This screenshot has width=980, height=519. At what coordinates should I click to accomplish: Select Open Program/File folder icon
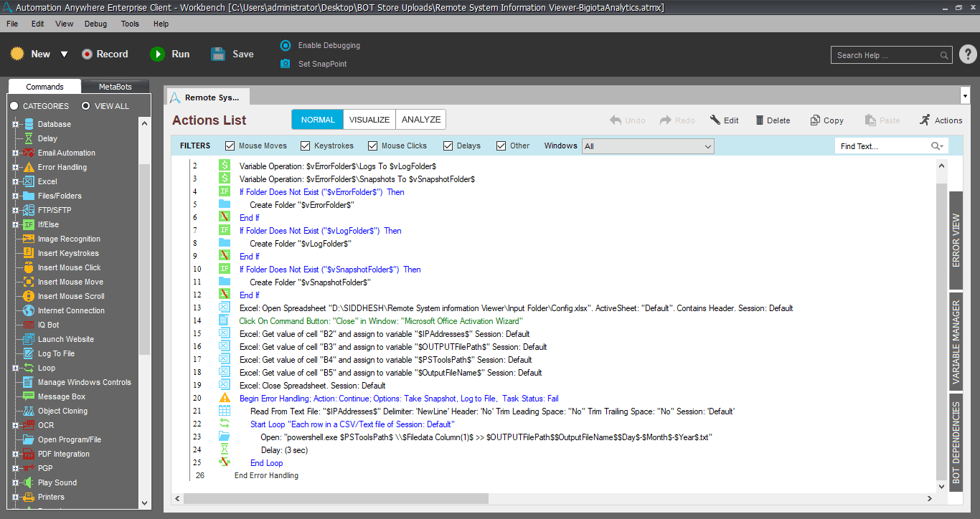pyautogui.click(x=29, y=439)
